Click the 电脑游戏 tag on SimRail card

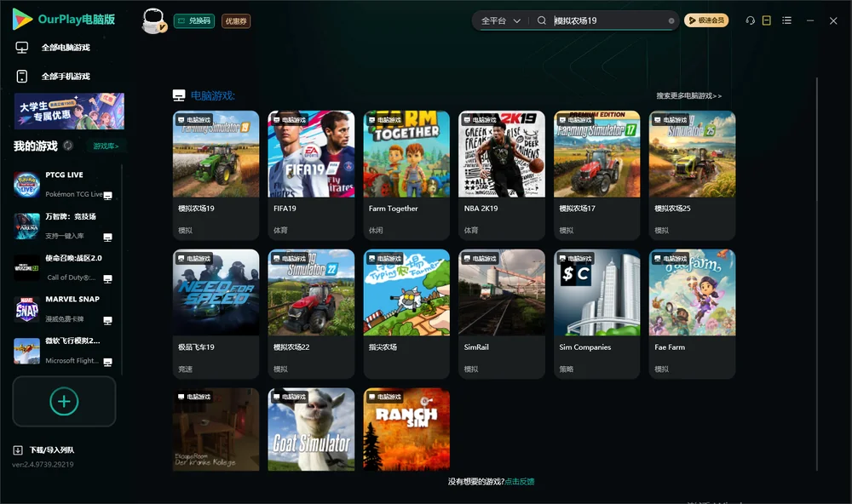pos(481,259)
